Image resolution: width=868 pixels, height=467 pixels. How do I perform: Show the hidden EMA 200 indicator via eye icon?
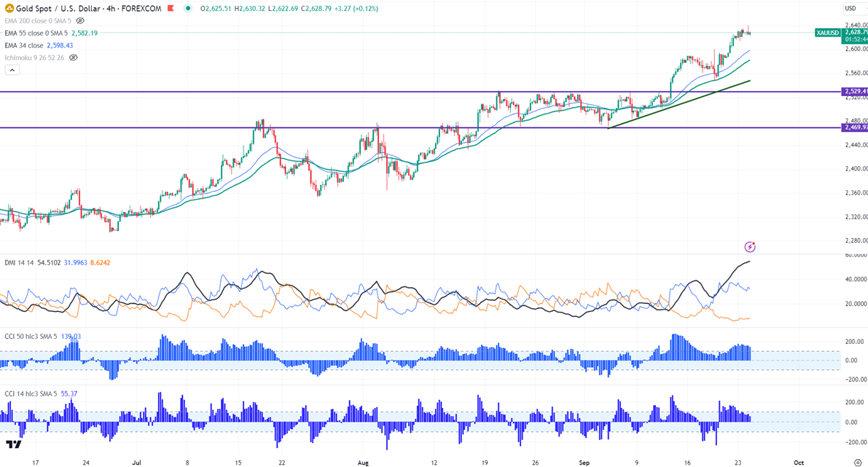80,20
